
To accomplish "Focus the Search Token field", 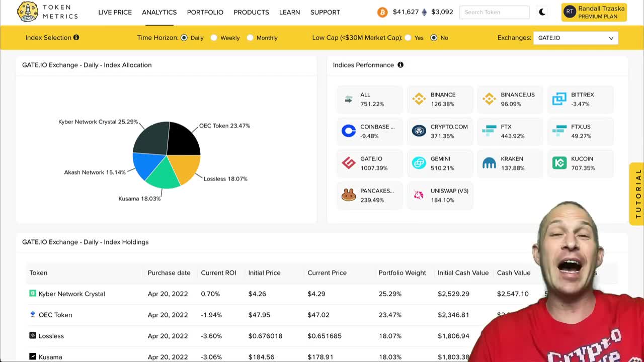I will [494, 12].
